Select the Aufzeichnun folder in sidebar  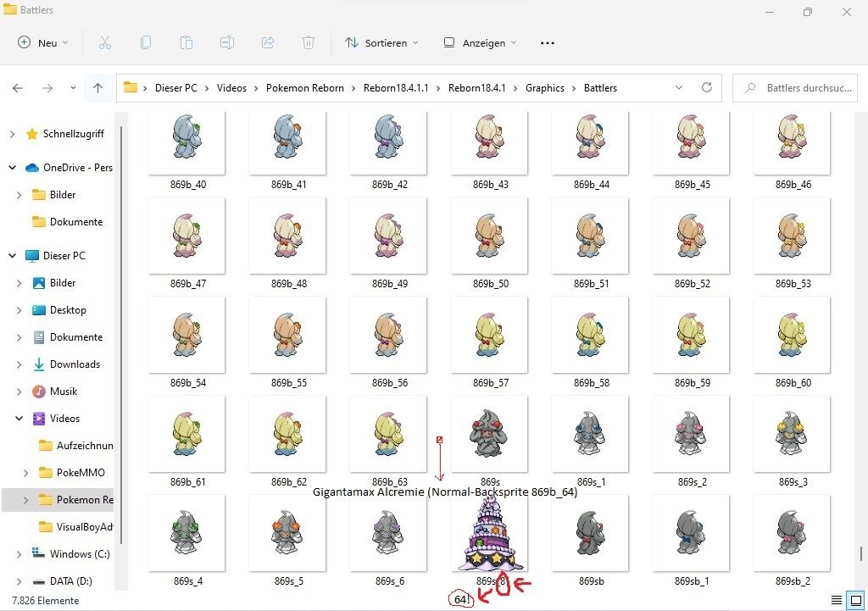[75, 446]
